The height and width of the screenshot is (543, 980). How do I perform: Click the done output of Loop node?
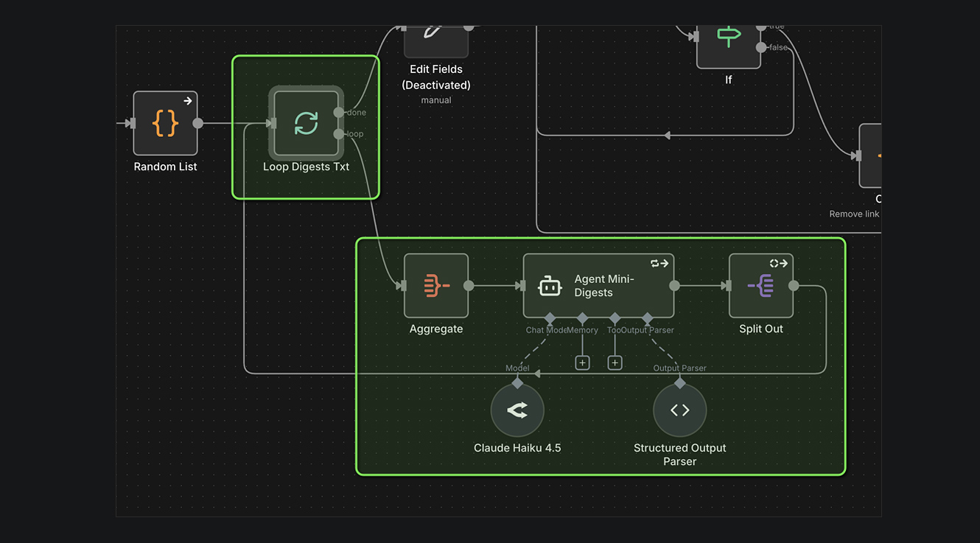[338, 113]
